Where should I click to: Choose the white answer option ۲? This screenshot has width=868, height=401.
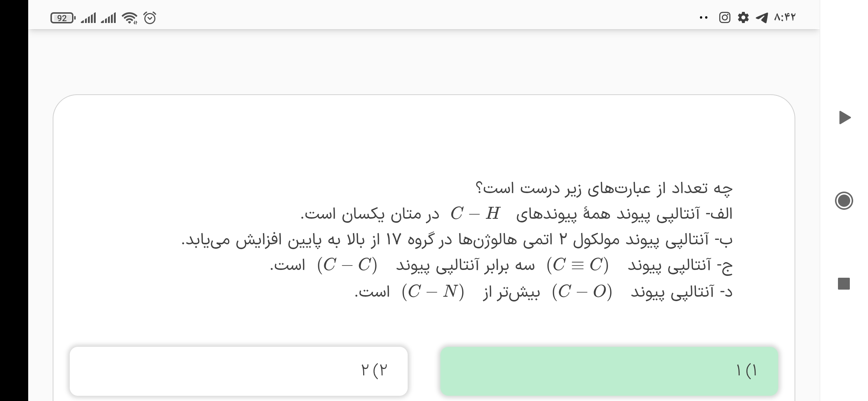tap(239, 371)
